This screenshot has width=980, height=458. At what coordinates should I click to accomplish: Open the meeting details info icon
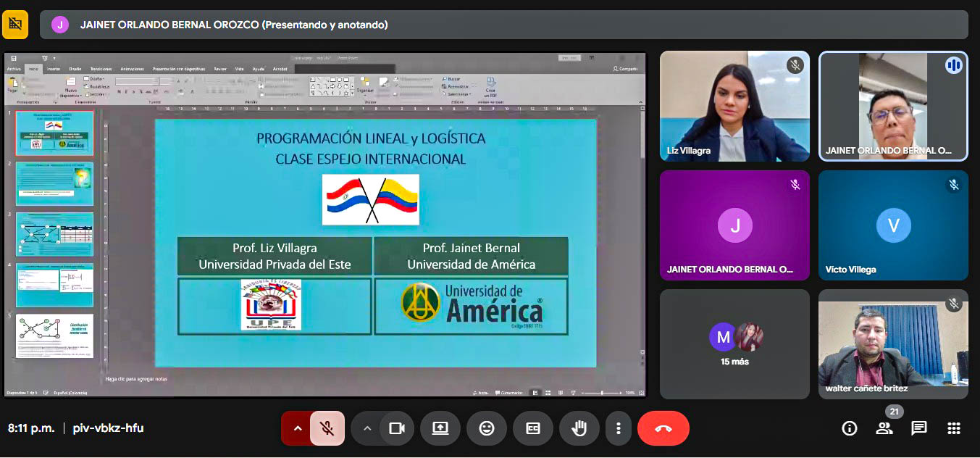pyautogui.click(x=850, y=428)
